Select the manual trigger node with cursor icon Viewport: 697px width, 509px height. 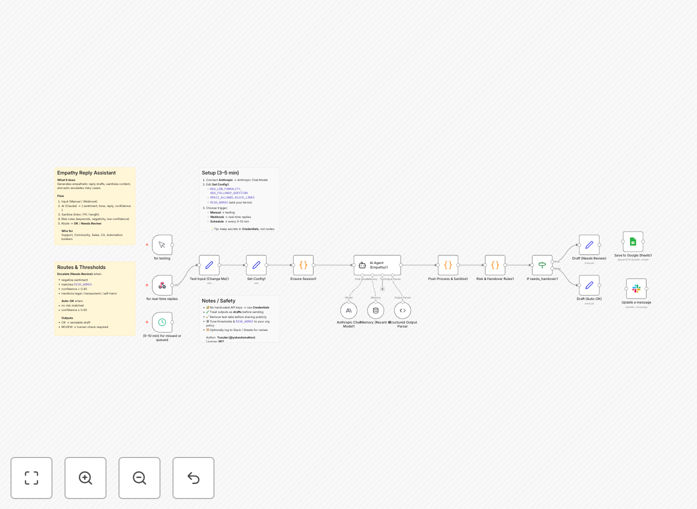click(162, 245)
